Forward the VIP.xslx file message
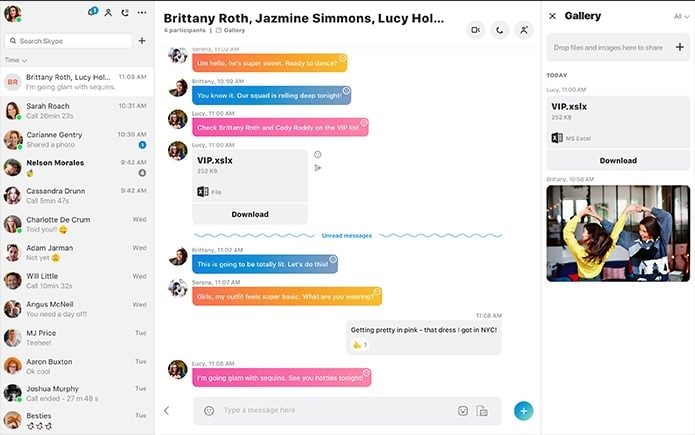695x435 pixels. (x=317, y=168)
